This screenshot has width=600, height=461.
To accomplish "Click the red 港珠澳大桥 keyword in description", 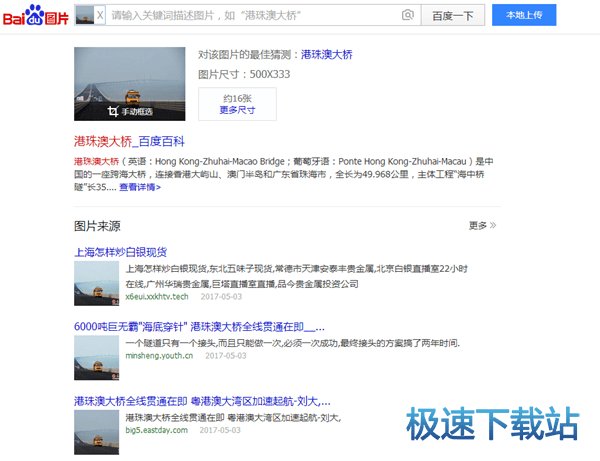I will coord(96,161).
